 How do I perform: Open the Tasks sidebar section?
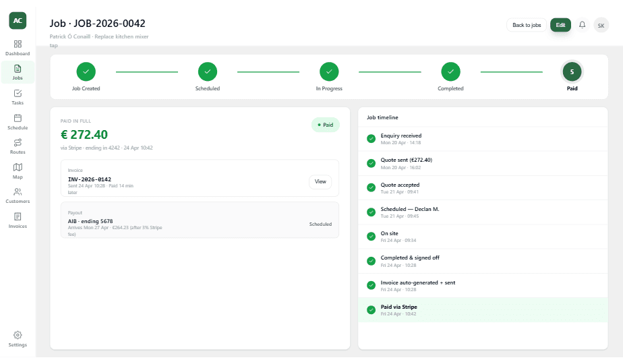coord(18,97)
